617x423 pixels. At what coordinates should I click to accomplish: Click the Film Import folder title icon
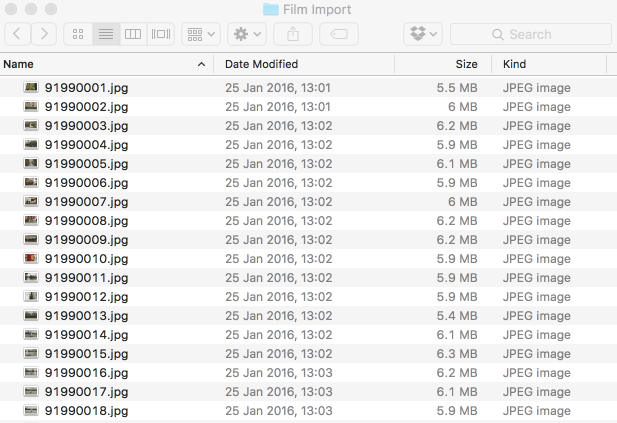tap(271, 9)
